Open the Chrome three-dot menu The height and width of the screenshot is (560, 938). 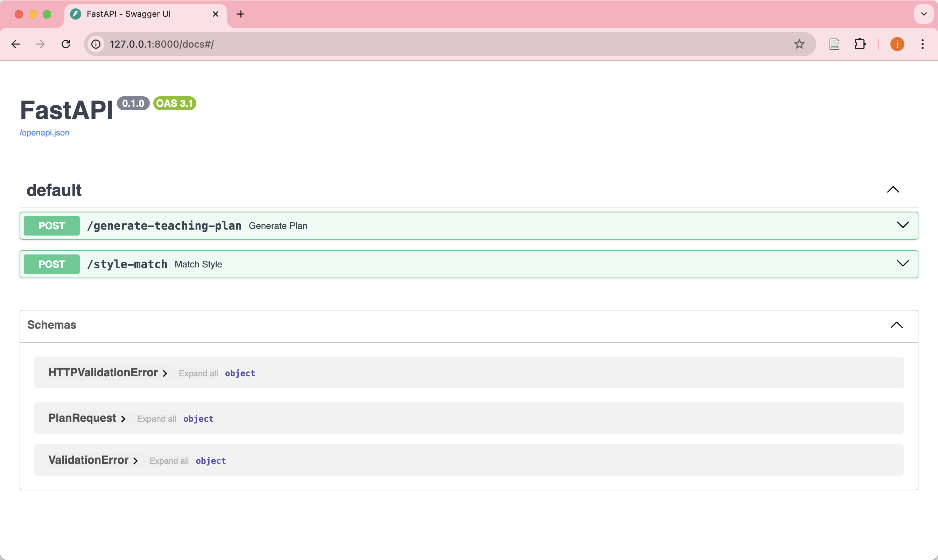(x=922, y=44)
